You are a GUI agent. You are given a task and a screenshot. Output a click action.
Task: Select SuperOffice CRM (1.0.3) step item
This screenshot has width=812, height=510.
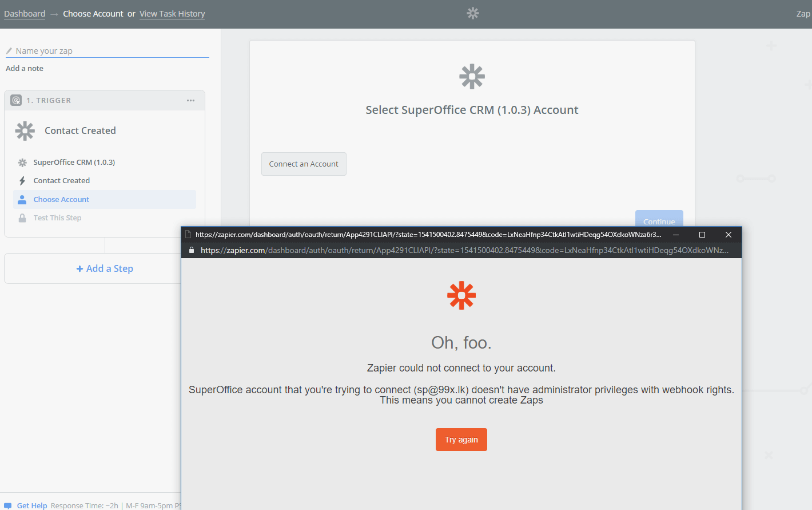(x=74, y=163)
